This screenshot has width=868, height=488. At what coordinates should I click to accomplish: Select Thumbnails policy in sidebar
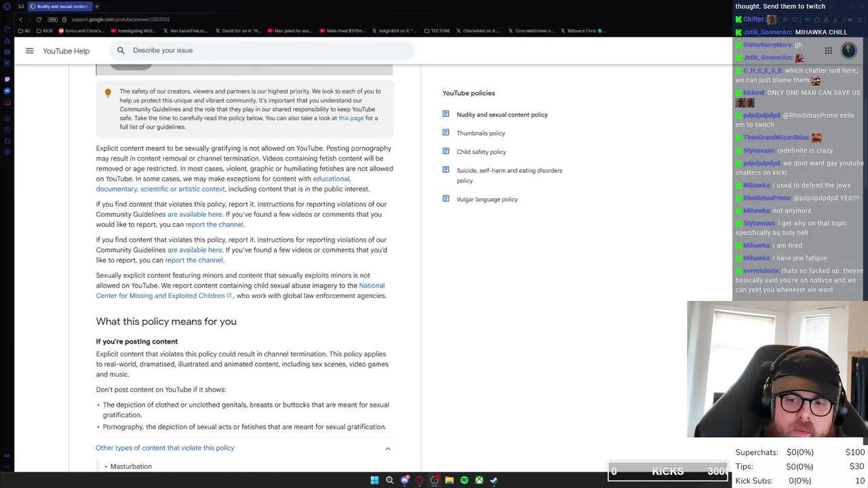tap(481, 134)
